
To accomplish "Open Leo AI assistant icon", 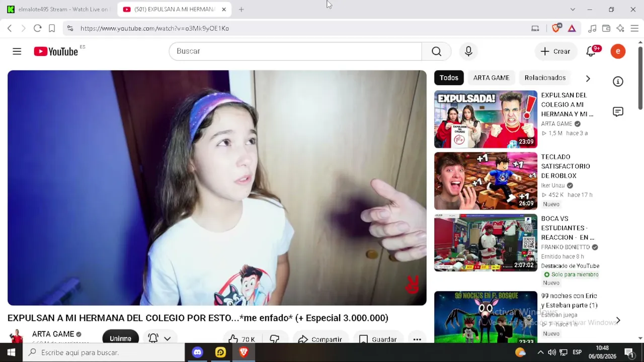I will [x=620, y=29].
